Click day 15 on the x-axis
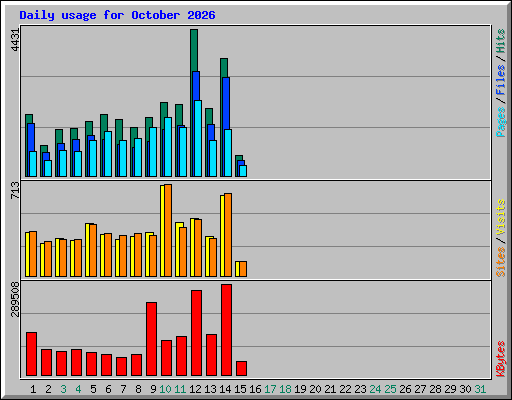The image size is (512, 400). [240, 389]
